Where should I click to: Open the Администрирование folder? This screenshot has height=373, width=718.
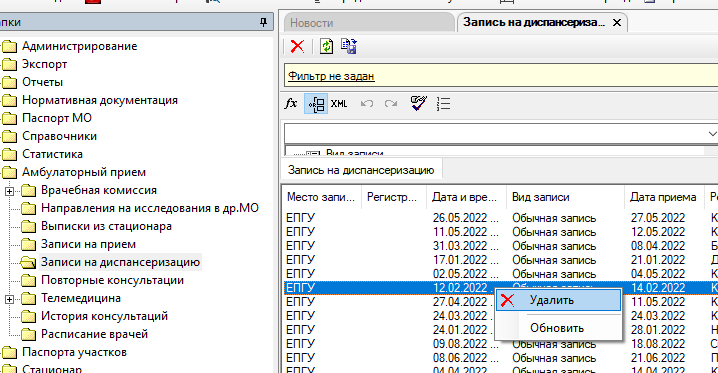(79, 46)
